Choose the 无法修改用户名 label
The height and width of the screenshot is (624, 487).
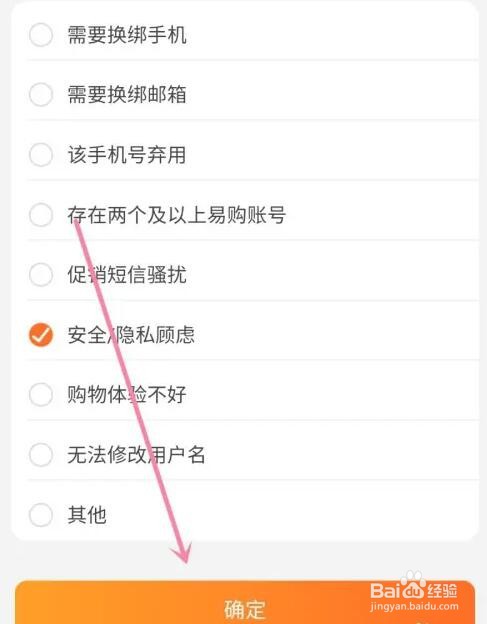click(136, 455)
